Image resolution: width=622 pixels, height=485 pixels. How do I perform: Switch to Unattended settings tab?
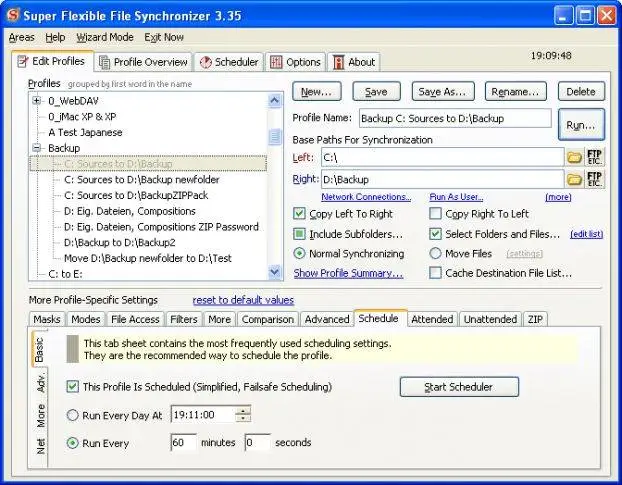point(490,319)
